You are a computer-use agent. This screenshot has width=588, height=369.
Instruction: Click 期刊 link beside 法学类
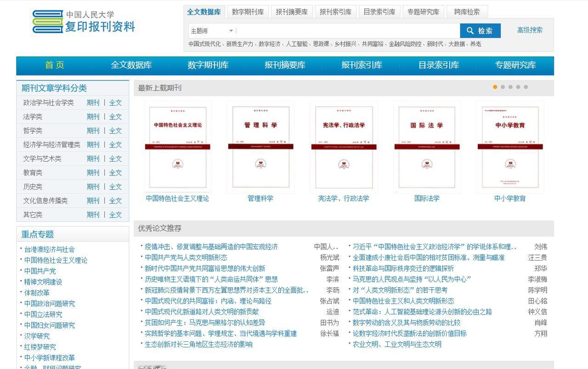tap(93, 116)
